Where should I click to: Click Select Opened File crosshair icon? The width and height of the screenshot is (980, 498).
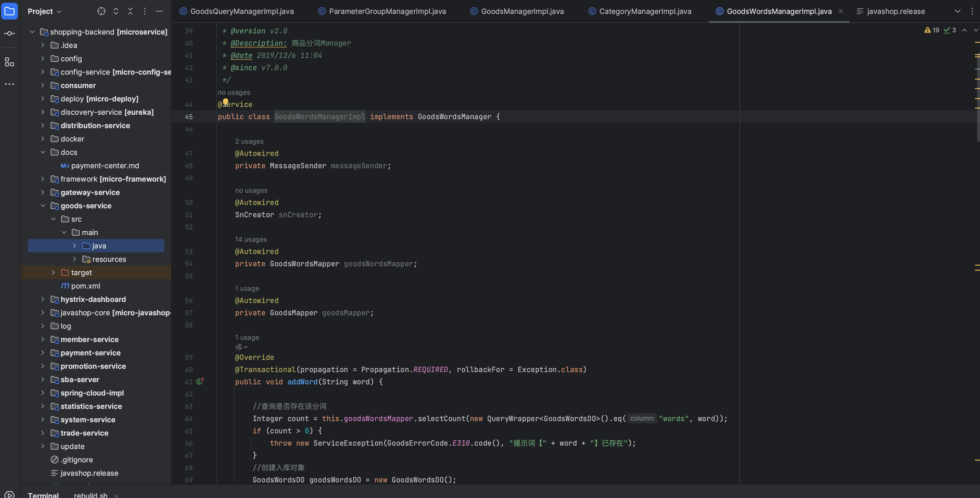coord(101,11)
